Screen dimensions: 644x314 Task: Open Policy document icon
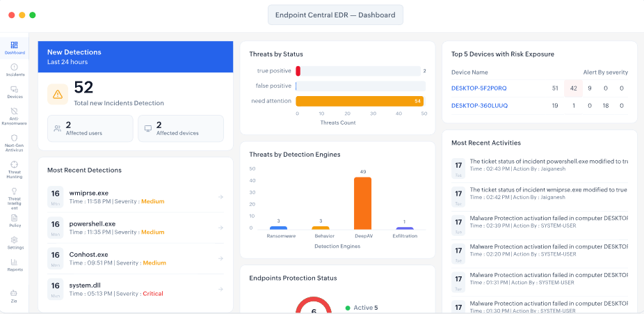tap(15, 218)
